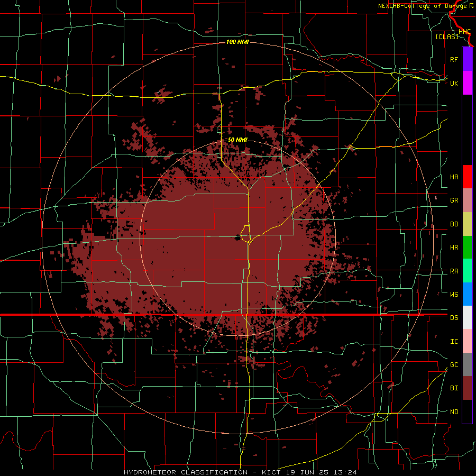The height and width of the screenshot is (476, 476).
Task: Click the RF legend label
Action: tap(454, 59)
